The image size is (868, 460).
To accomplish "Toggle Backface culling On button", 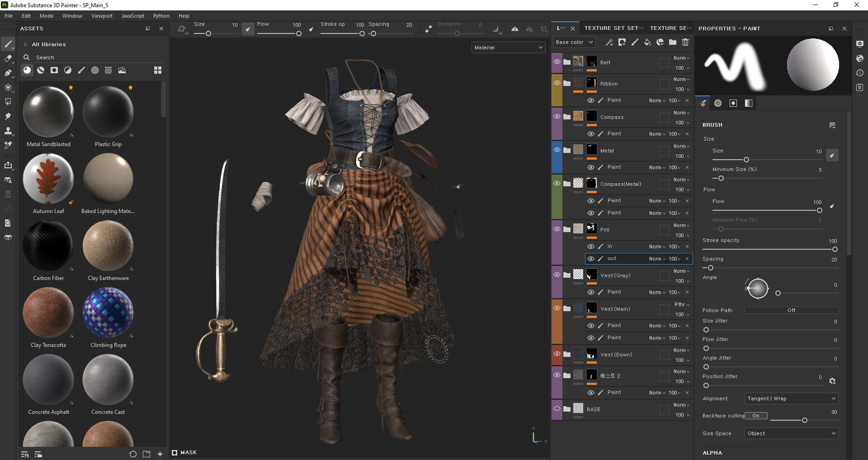I will pos(756,416).
